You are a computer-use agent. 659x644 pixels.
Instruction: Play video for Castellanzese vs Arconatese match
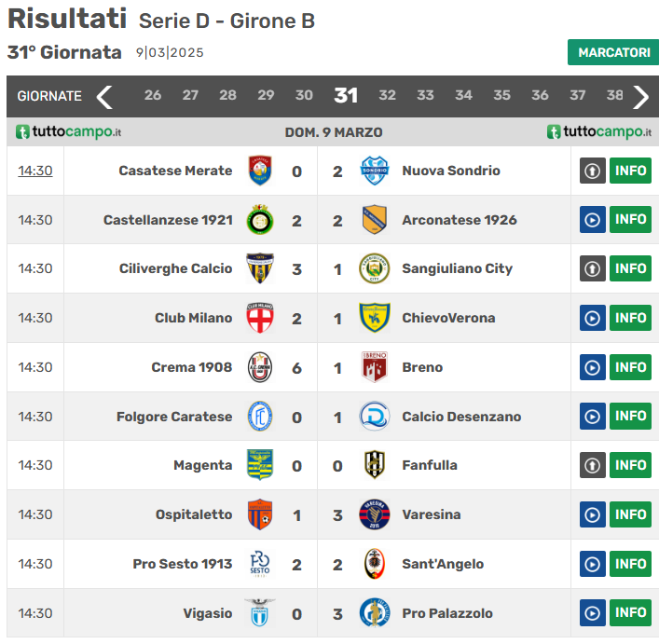pyautogui.click(x=593, y=220)
